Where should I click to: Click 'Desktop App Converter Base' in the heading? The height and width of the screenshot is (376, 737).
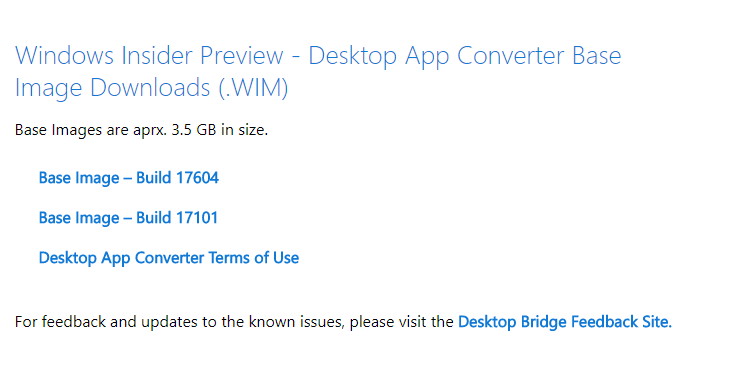pyautogui.click(x=465, y=56)
